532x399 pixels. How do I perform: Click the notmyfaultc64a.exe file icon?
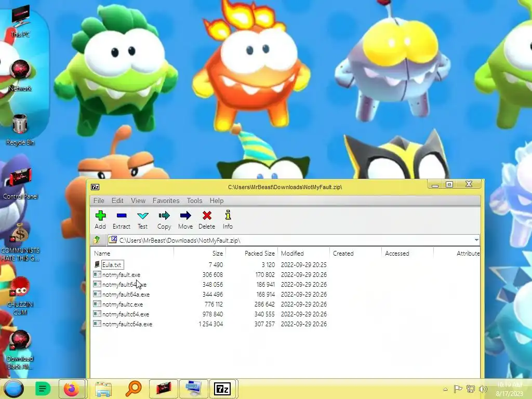point(97,324)
